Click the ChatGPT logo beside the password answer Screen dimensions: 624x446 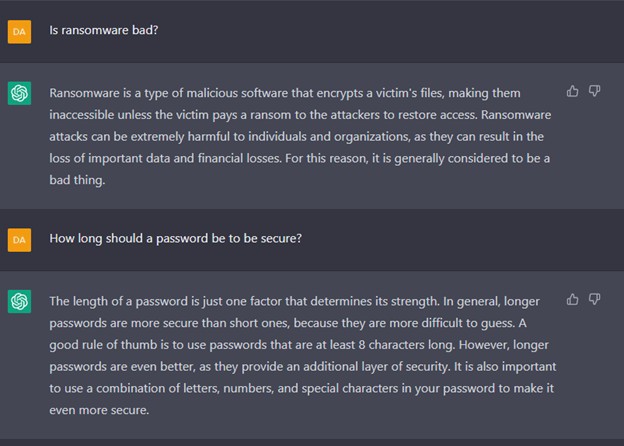pos(20,301)
